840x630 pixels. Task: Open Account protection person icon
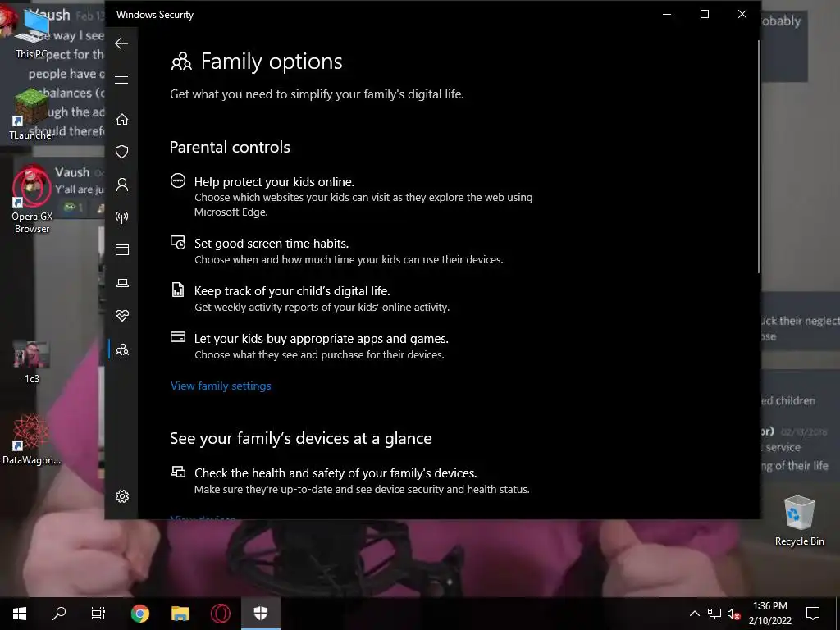(x=122, y=185)
